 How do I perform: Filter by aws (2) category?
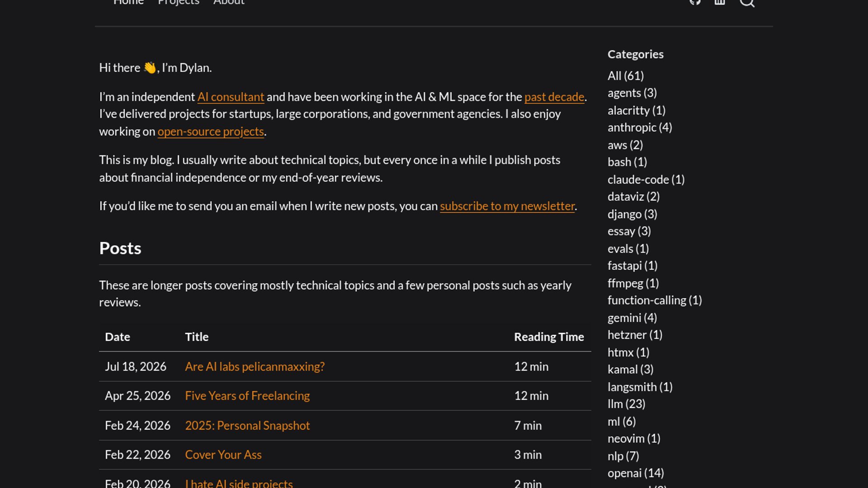[625, 145]
